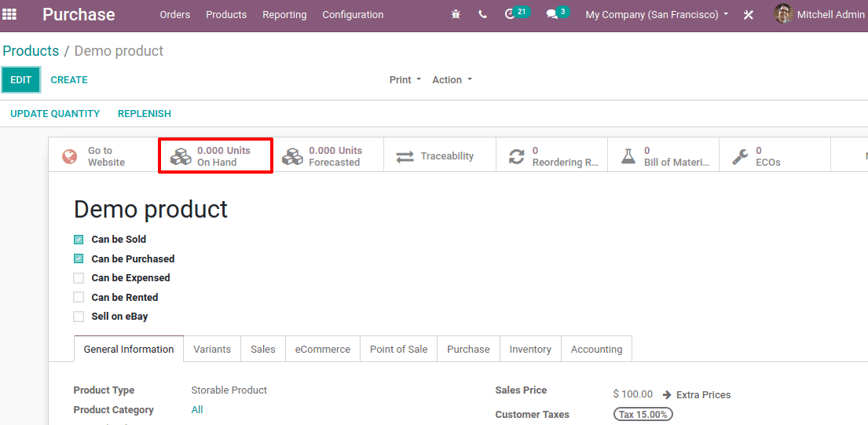Open the Extra Prices link
This screenshot has height=425, width=868.
(704, 395)
